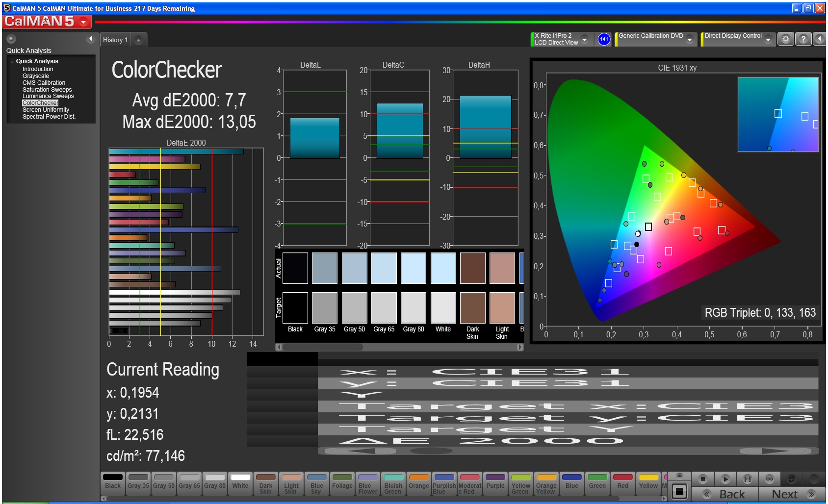This screenshot has width=828, height=504.
Task: Go to the Next workflow page
Action: click(792, 494)
